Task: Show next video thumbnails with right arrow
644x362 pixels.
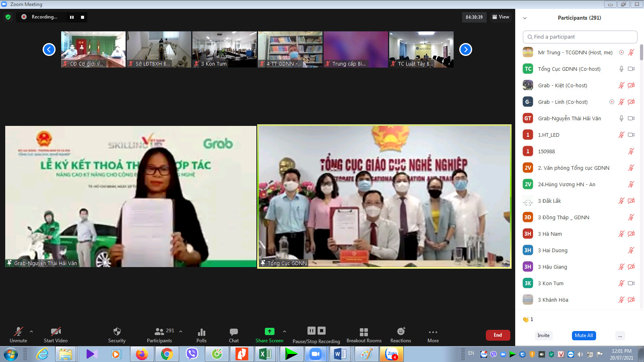Action: 466,49
